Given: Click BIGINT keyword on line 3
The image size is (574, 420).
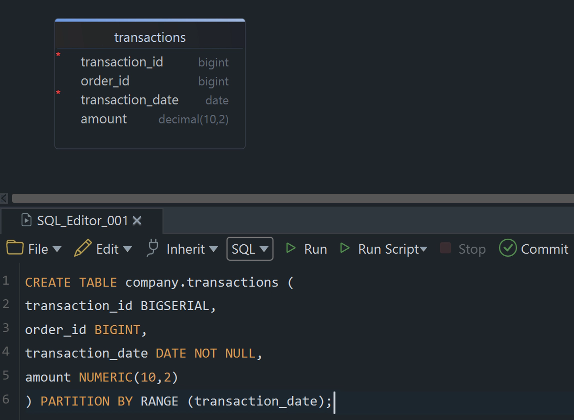Looking at the screenshot, I should [117, 330].
